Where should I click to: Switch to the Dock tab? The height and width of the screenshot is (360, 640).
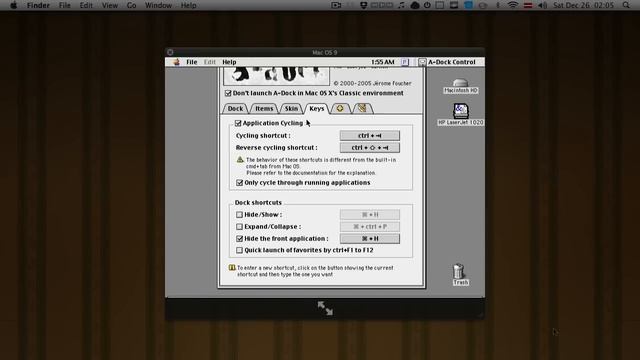[235, 109]
